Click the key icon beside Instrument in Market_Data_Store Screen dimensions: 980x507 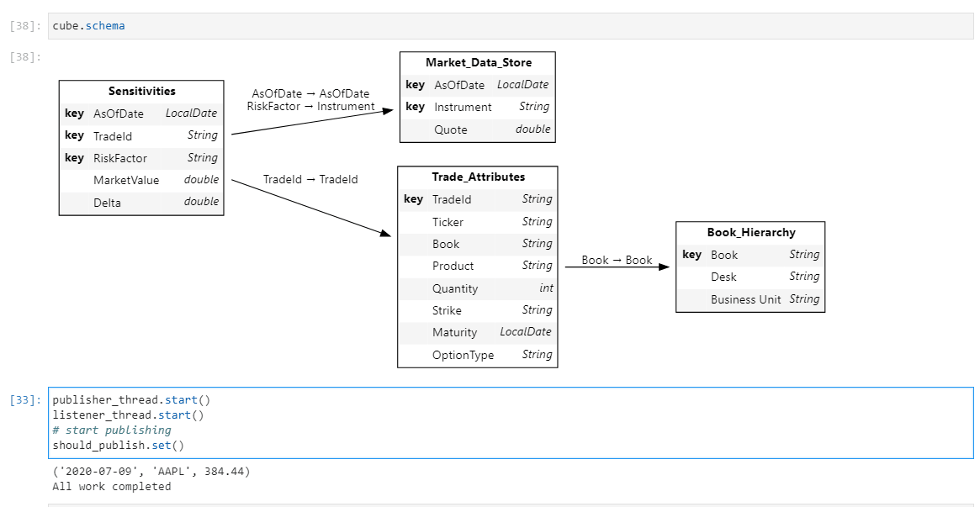click(x=415, y=107)
